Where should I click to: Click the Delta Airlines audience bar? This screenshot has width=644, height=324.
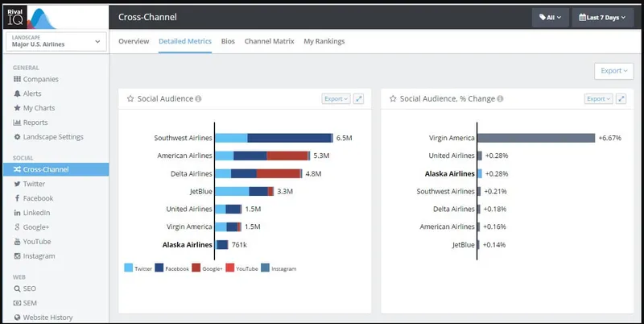tap(258, 173)
